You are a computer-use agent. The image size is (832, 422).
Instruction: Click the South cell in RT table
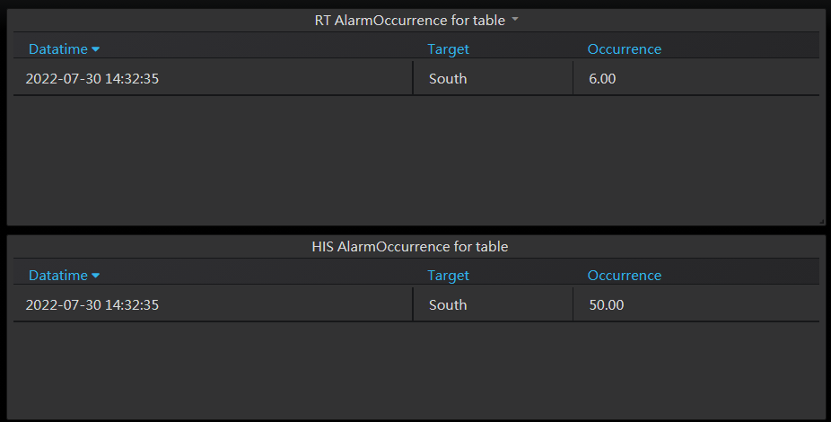click(x=448, y=79)
